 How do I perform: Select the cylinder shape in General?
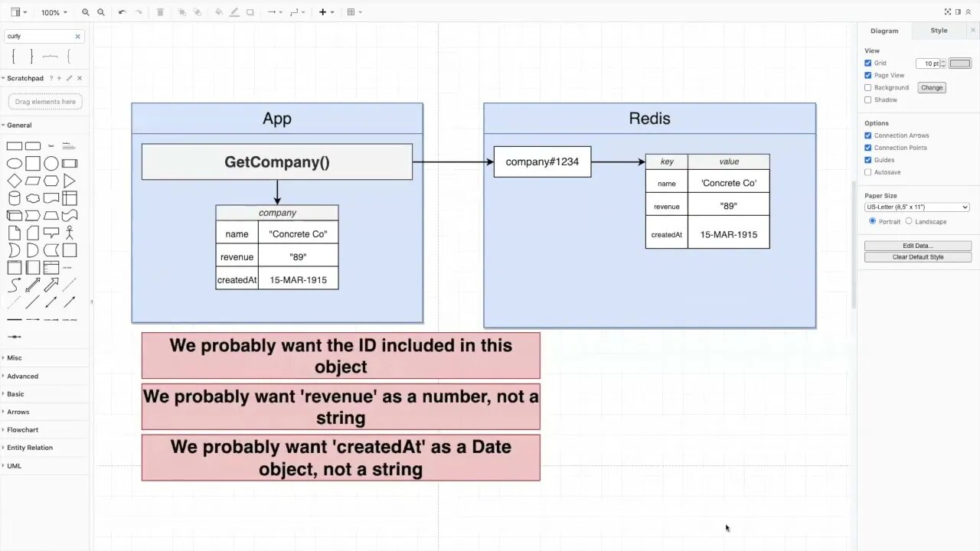pyautogui.click(x=15, y=198)
